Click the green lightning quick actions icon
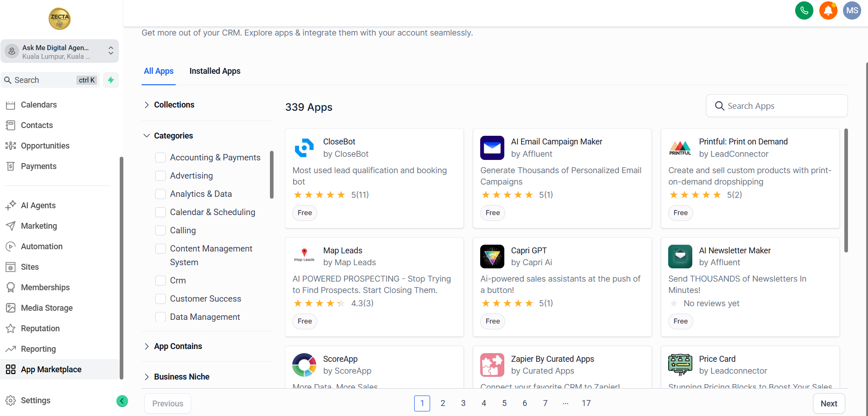This screenshot has width=868, height=416. 111,80
